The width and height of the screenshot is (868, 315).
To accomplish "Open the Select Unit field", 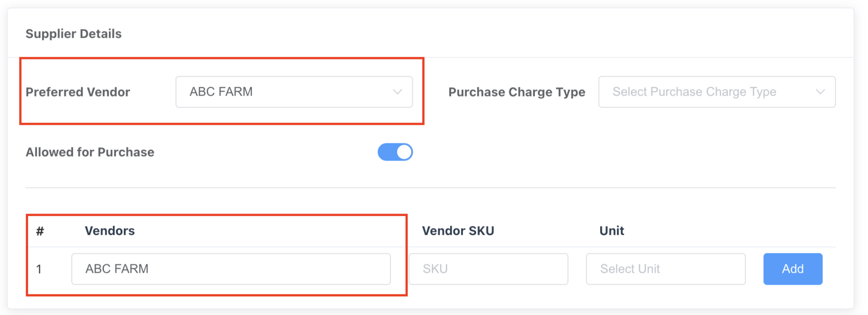I will coord(665,269).
